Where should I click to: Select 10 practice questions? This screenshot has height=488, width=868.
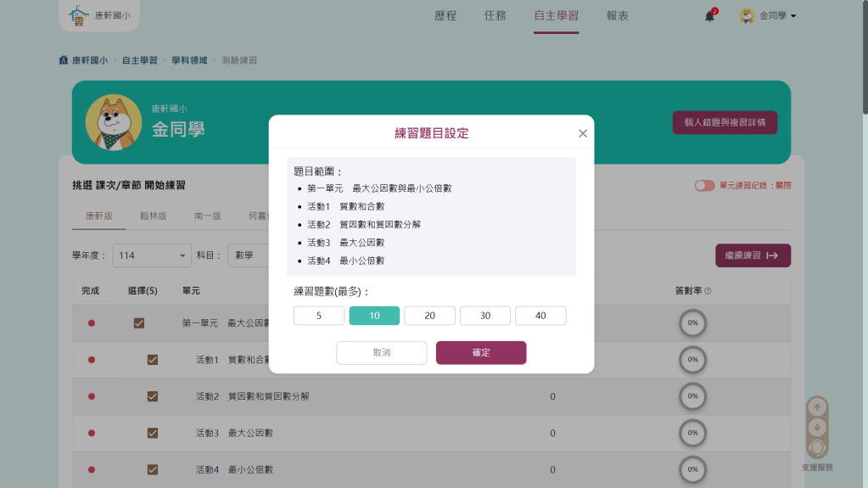(x=374, y=316)
